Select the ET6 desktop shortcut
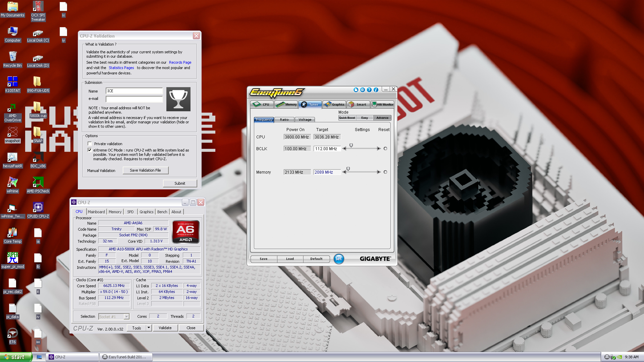Screen dimensions: 644x362 click(x=12, y=336)
